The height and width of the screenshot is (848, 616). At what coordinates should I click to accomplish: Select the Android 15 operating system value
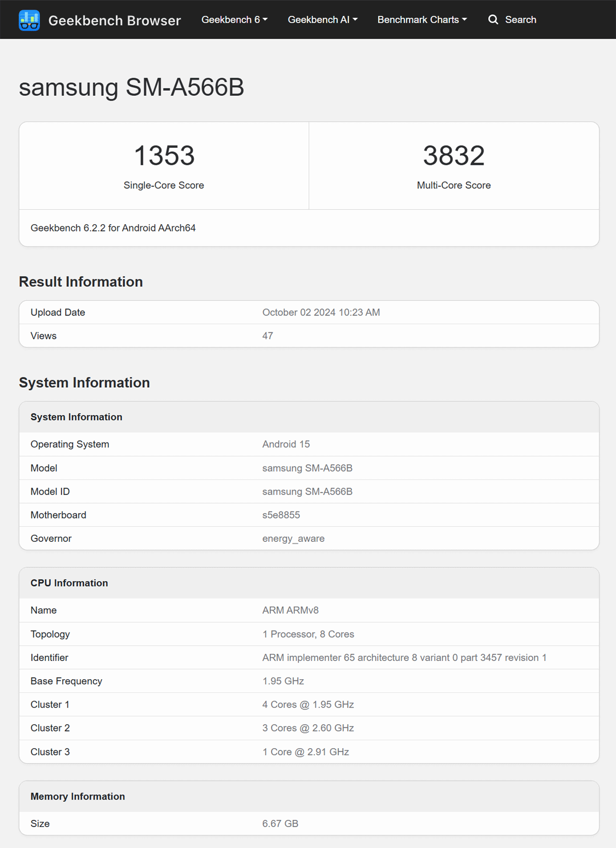pyautogui.click(x=286, y=444)
